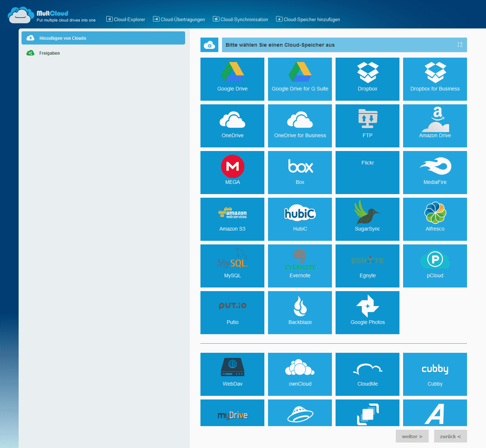This screenshot has height=448, width=486.
Task: Open Cloud-Synchronisation
Action: coord(240,19)
